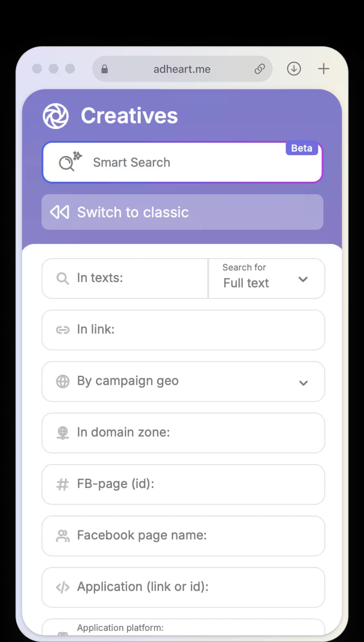Screen dimensions: 364x642
Task: Click the rewind icon beside Switch to classic
Action: coord(60,212)
